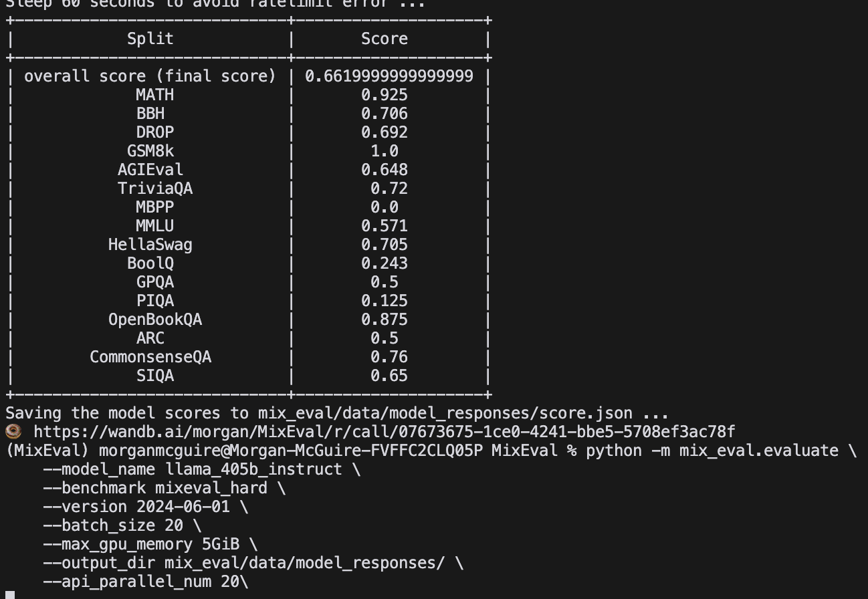868x599 pixels.
Task: Click the CommonsenseQA row label
Action: pos(150,357)
